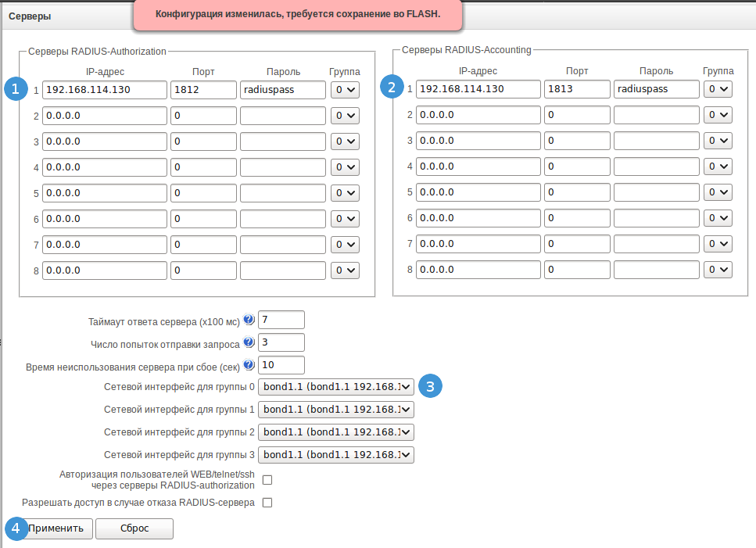Focus request retry count field with value 3
Viewport: 756px width, 548px height.
(x=281, y=342)
